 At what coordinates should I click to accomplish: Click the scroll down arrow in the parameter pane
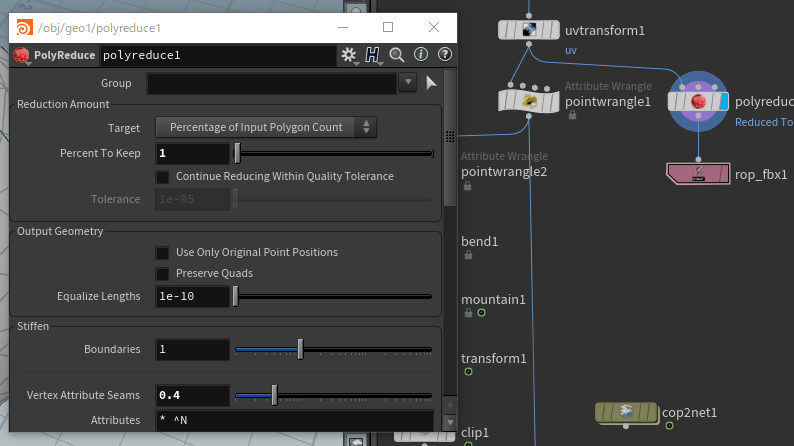450,422
